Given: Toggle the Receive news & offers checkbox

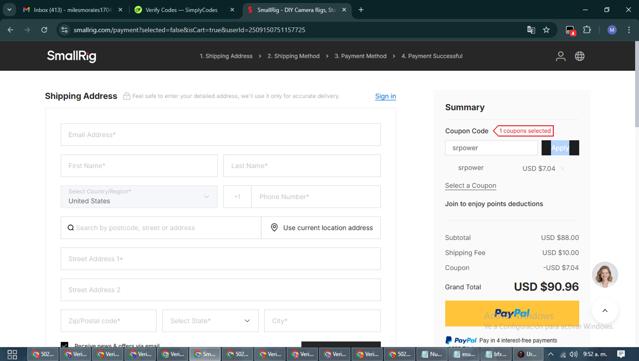Looking at the screenshot, I should coord(64,345).
